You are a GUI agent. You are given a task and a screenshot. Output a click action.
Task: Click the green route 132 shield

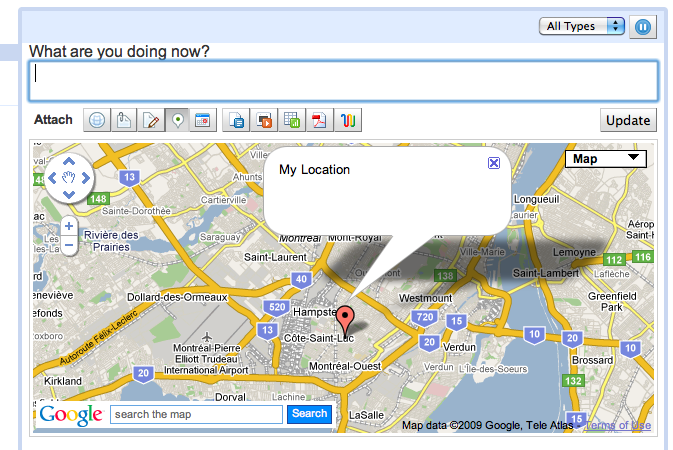[x=573, y=380]
